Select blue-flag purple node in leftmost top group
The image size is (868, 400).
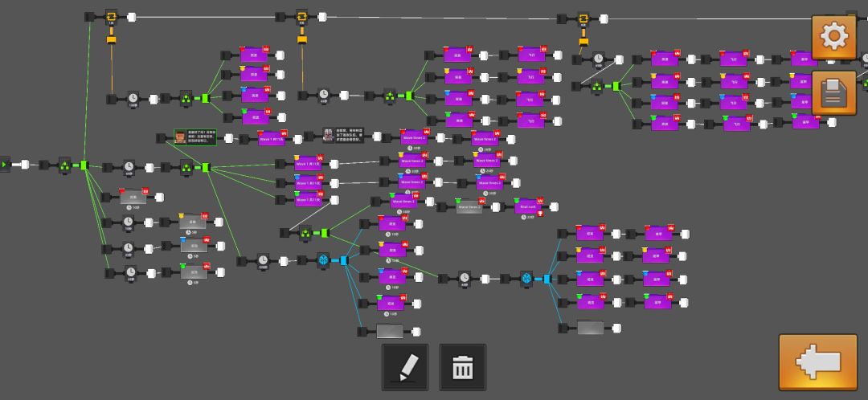(255, 95)
